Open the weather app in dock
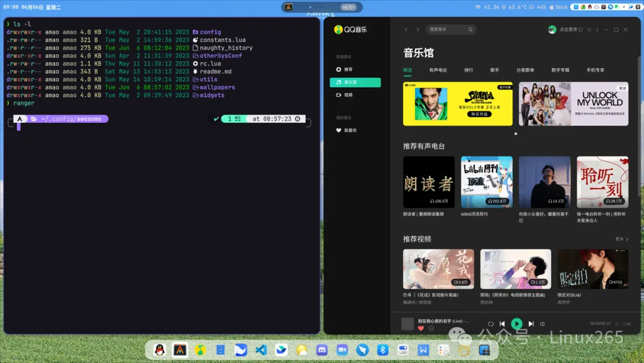This screenshot has height=363, width=644. [302, 350]
